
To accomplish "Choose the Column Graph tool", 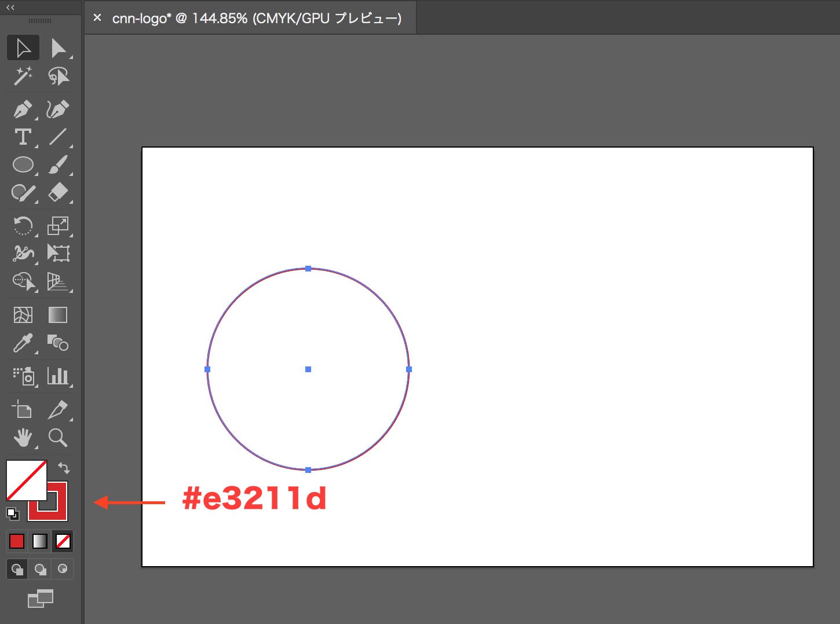I will (x=58, y=376).
